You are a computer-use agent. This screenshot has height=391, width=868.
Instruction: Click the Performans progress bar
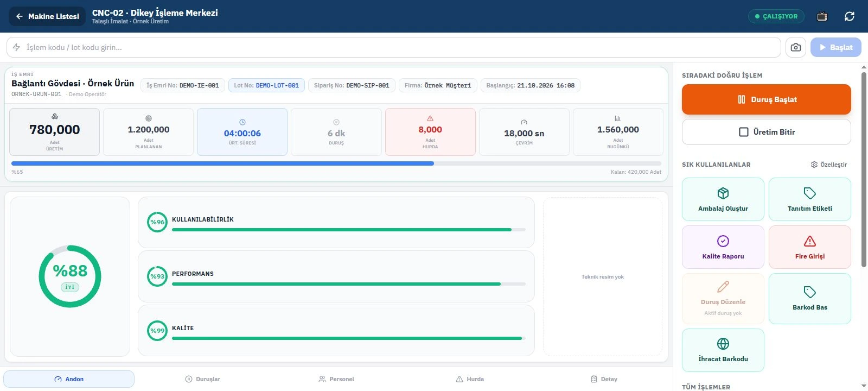tap(349, 284)
